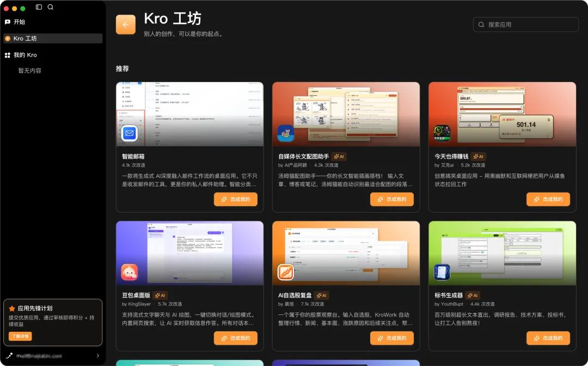Screen dimensions: 588x366
Task: Click the 自媒体长文配图助手 title
Action: pos(304,157)
